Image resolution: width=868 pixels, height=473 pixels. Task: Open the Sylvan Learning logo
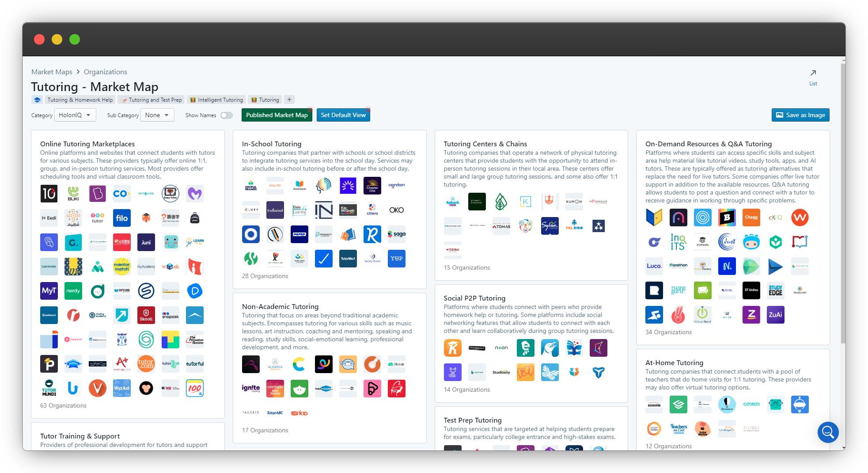[x=550, y=226]
